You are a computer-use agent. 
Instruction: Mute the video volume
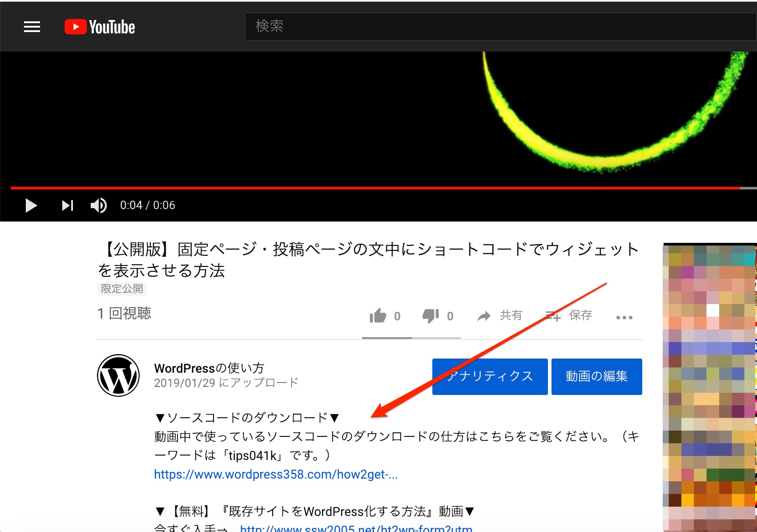[x=99, y=206]
